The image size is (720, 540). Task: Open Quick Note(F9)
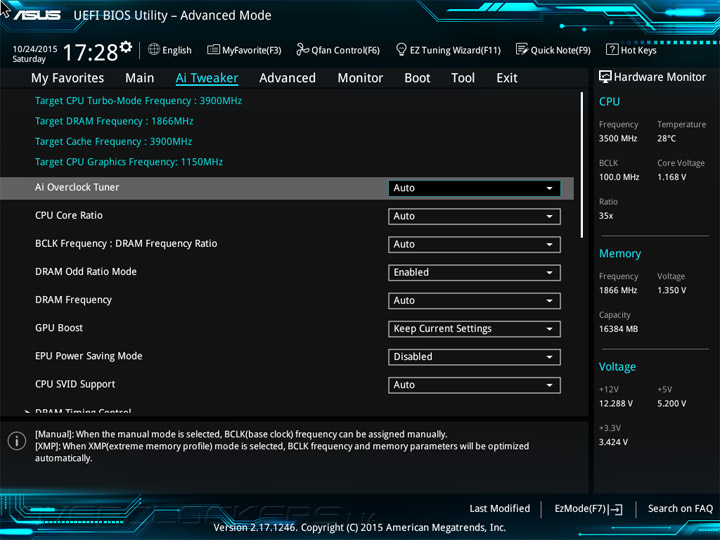pyautogui.click(x=553, y=50)
